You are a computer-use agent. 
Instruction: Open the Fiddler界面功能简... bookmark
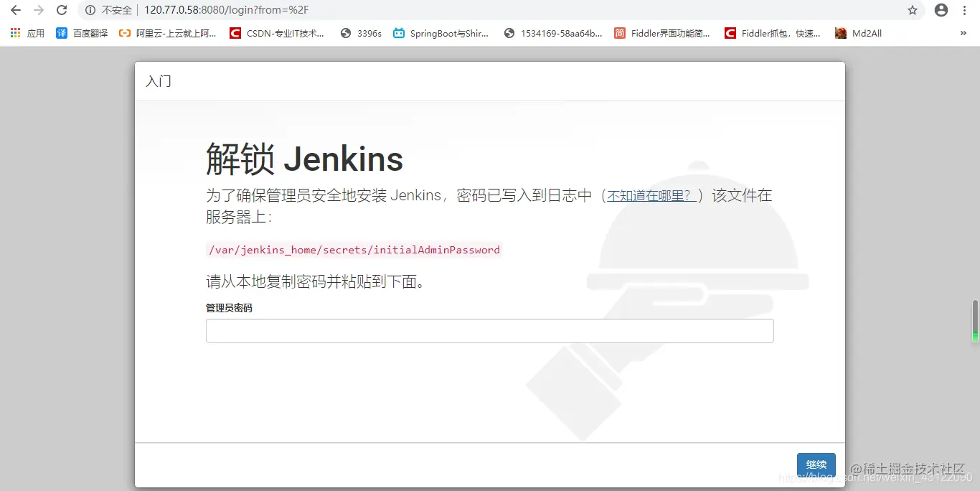(662, 33)
